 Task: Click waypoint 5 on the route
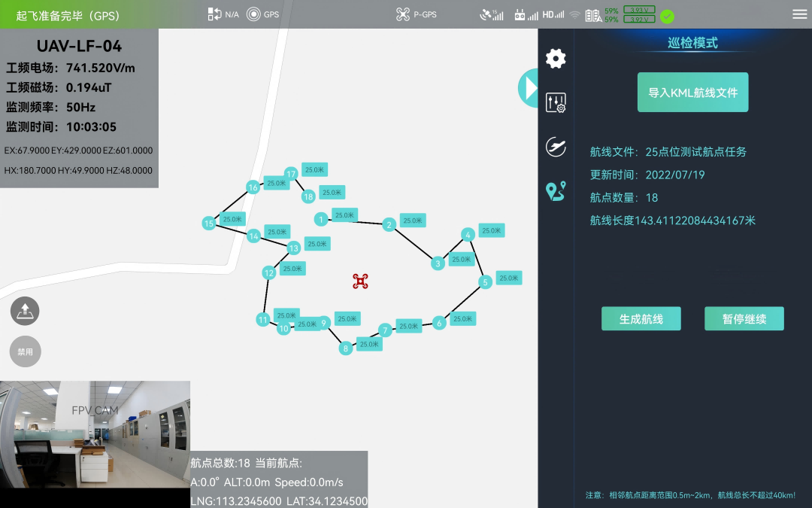[485, 282]
